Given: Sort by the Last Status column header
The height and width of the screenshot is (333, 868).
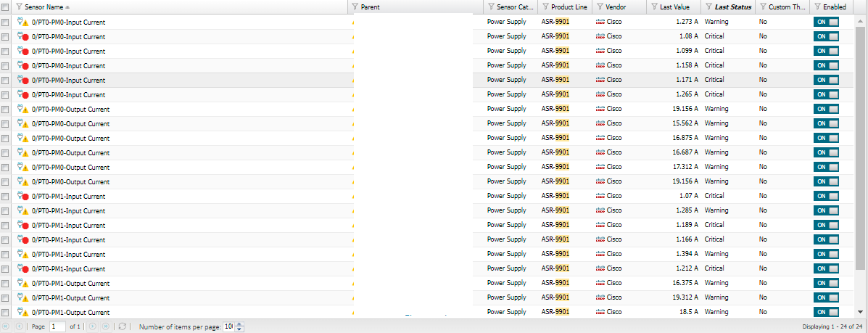Looking at the screenshot, I should point(732,7).
